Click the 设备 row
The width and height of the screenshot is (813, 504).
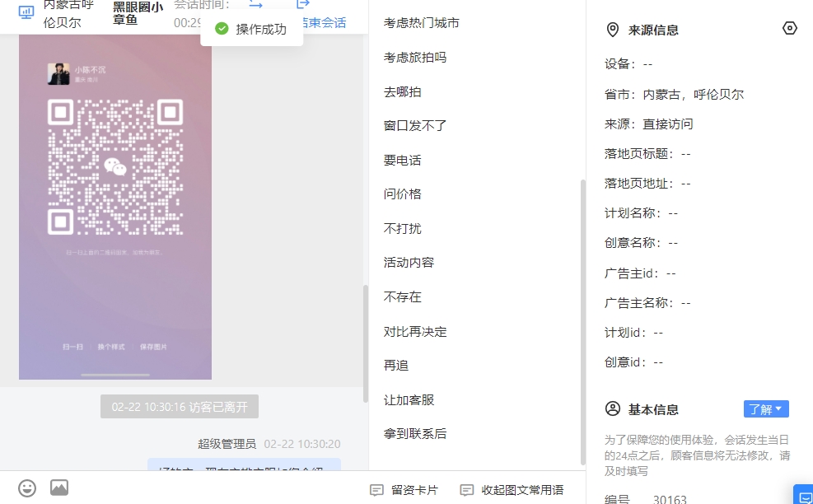click(x=628, y=63)
